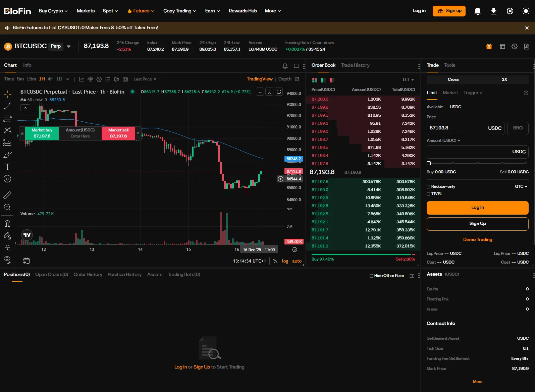Open the Open Orders(0) tab

52,274
